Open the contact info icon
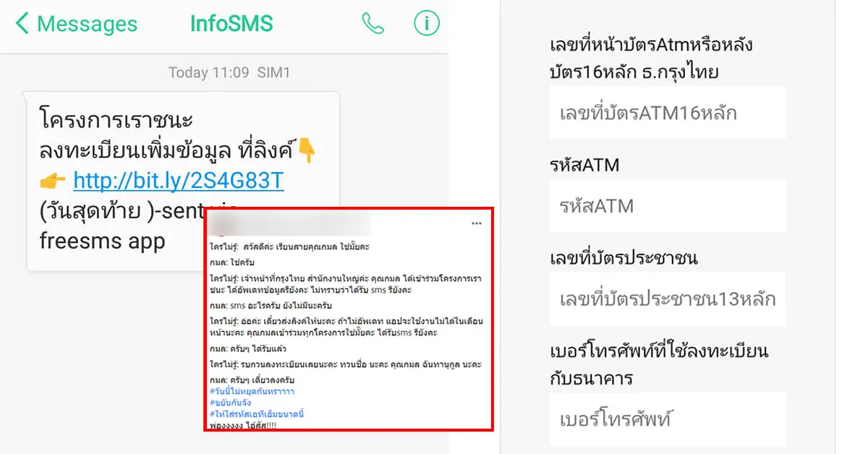This screenshot has width=868, height=454. [x=427, y=24]
